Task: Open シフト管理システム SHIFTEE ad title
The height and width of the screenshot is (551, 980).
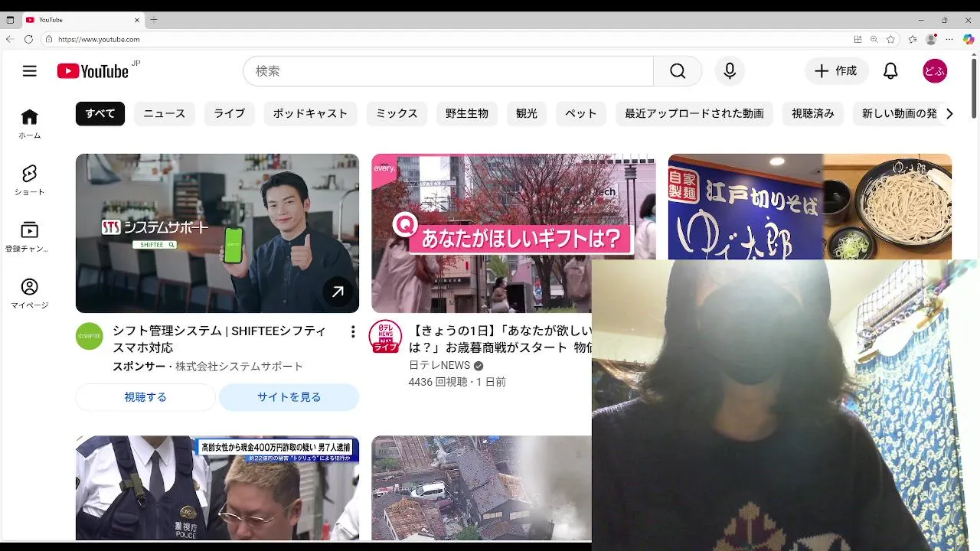Action: 219,339
